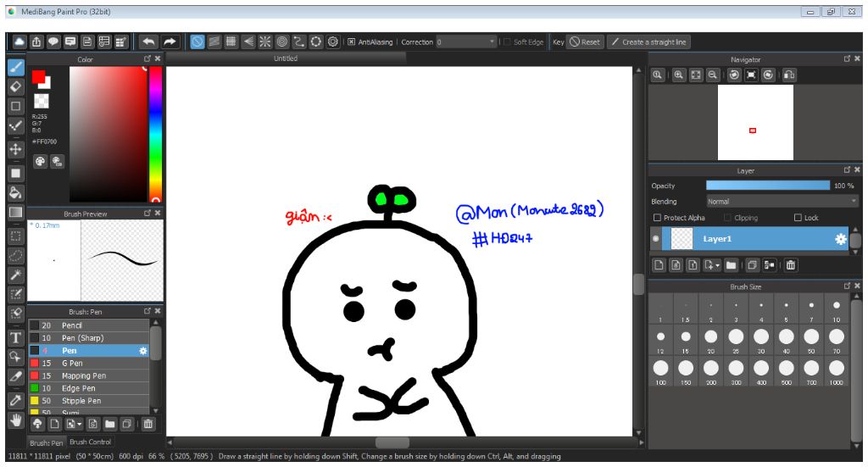Enable the Protect Alpha checkbox

pyautogui.click(x=657, y=218)
